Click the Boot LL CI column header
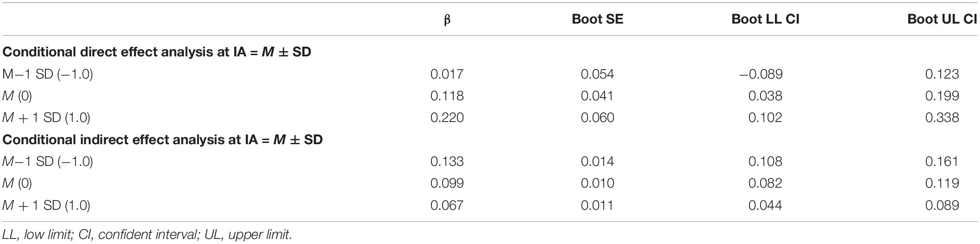 765,19
